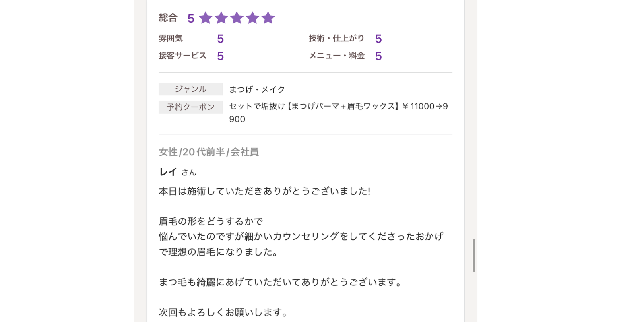The height and width of the screenshot is (322, 644).
Task: Click the review line まつ毛も綺麗にあげて
Action: point(281,282)
